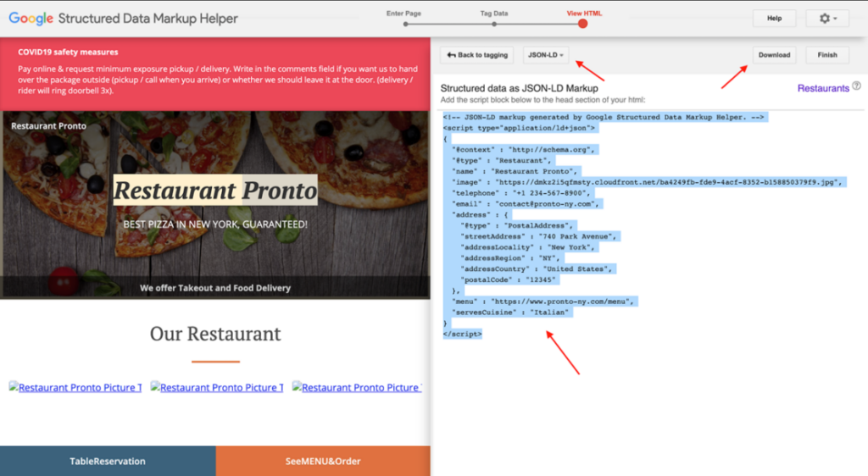Download the generated markup

click(774, 55)
